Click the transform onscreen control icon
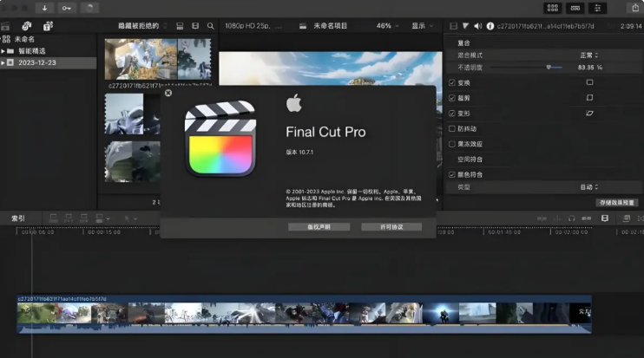The width and height of the screenshot is (644, 358). (x=589, y=82)
